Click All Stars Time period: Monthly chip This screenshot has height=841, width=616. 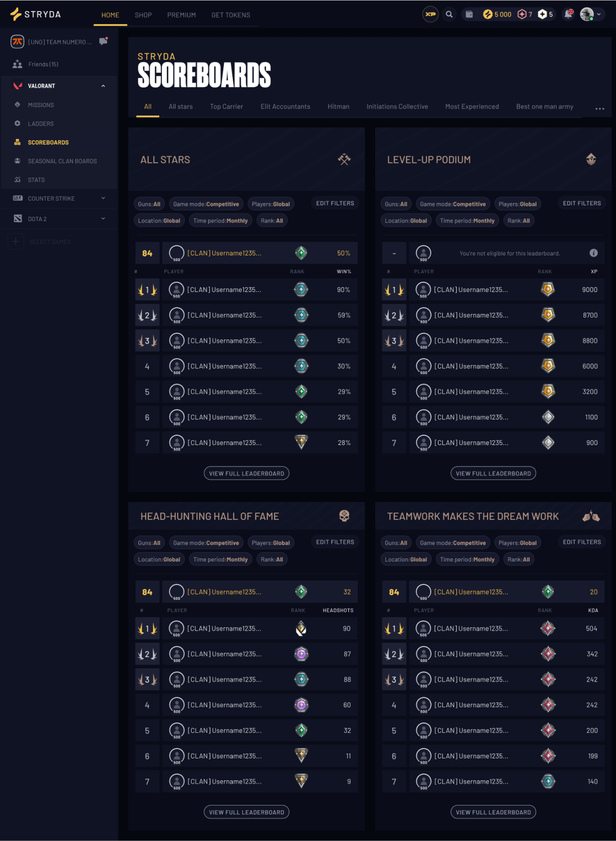click(x=220, y=221)
